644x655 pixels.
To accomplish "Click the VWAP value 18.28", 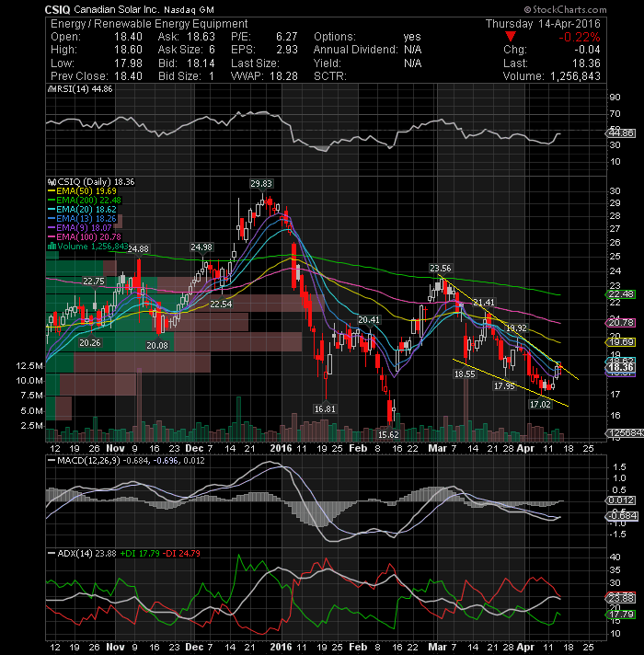I will tap(283, 76).
